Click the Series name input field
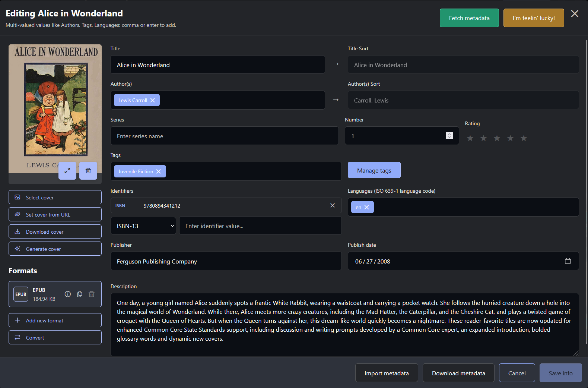 click(225, 136)
